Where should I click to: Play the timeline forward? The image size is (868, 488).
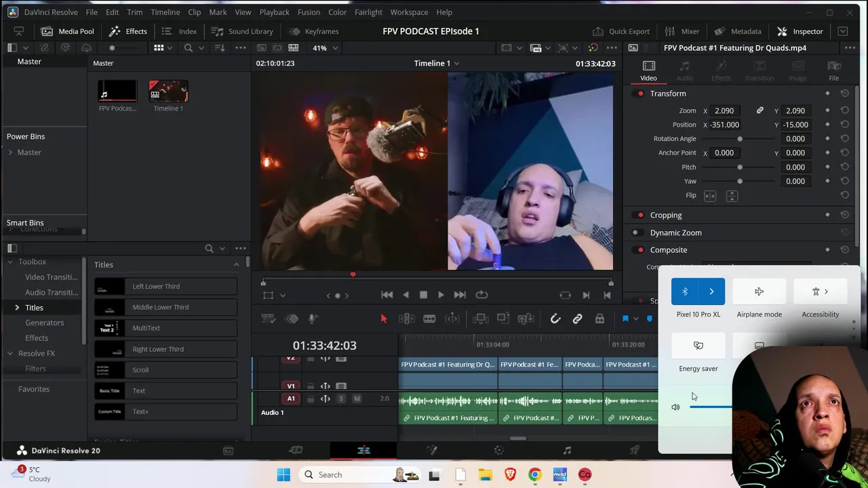(x=441, y=295)
